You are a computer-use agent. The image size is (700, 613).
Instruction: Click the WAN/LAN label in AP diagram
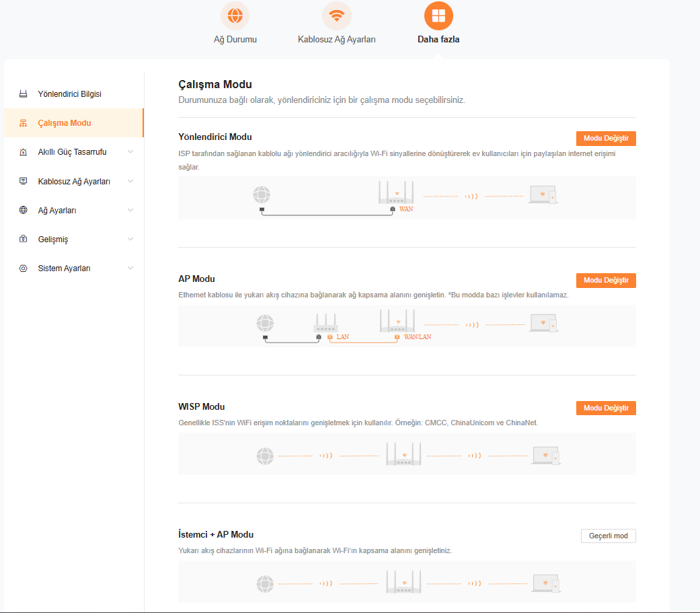coord(418,337)
